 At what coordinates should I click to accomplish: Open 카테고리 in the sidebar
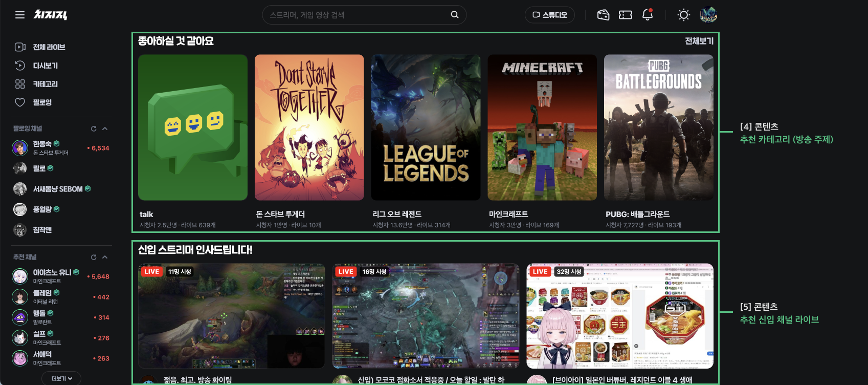[36, 84]
